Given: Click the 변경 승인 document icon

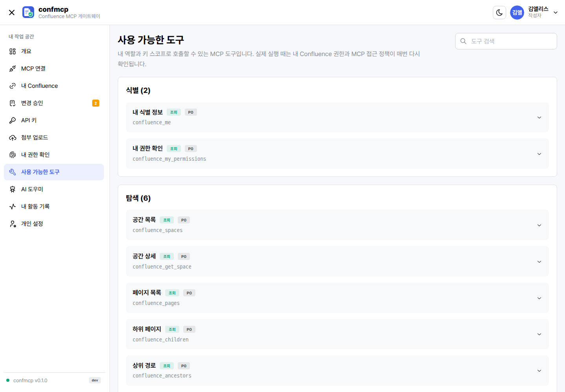Looking at the screenshot, I should (x=13, y=103).
